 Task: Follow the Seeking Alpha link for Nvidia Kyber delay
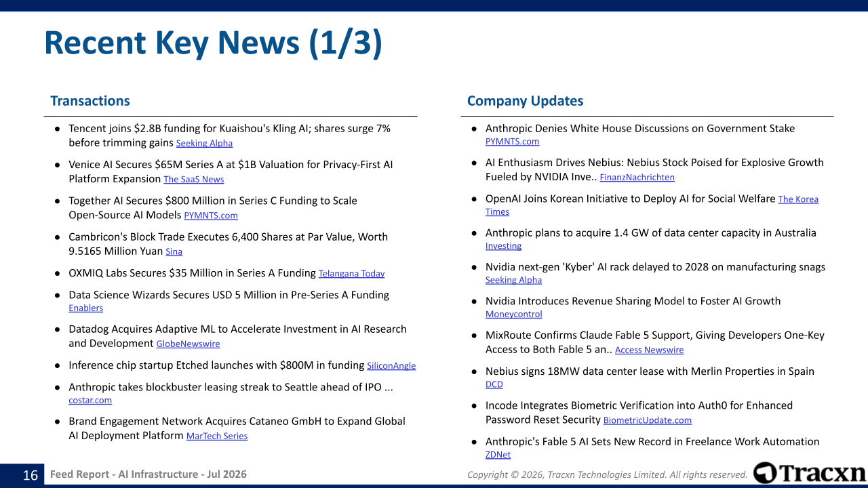[513, 280]
